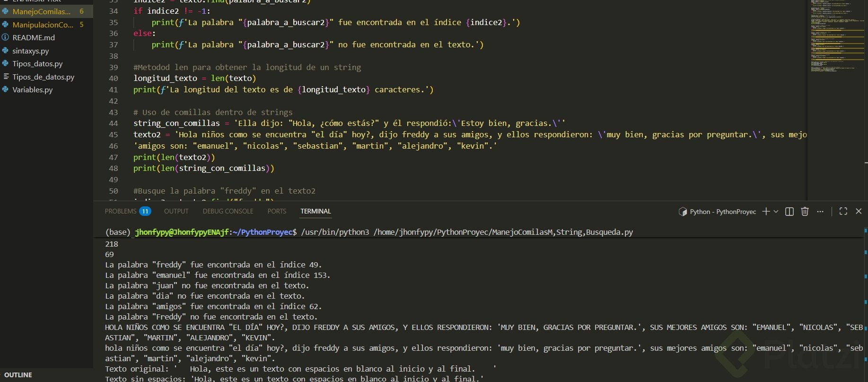Click the terminal output value '69'

pyautogui.click(x=109, y=255)
